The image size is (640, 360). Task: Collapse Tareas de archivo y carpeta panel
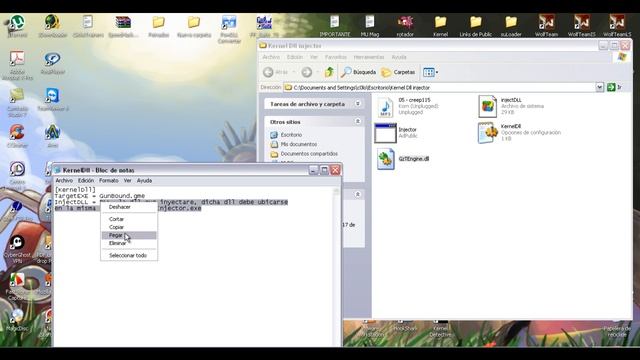[x=358, y=104]
